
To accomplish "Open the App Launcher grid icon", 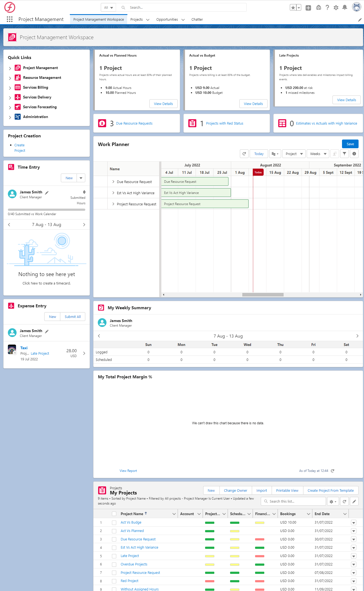I will [10, 19].
